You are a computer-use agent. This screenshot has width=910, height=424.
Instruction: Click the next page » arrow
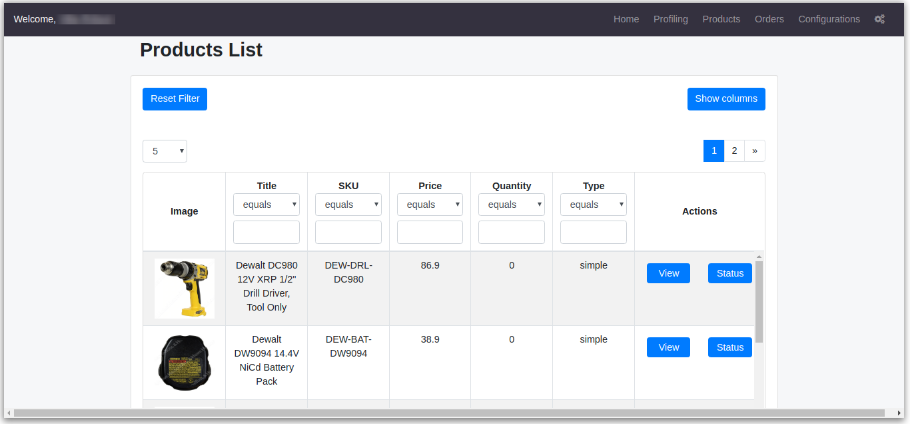pyautogui.click(x=754, y=151)
